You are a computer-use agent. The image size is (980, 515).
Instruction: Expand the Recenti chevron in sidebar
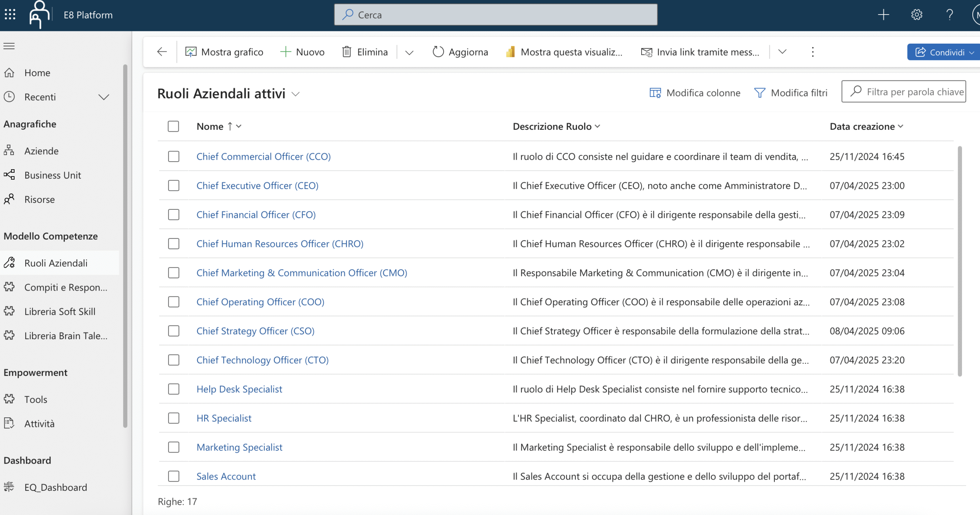pyautogui.click(x=104, y=97)
